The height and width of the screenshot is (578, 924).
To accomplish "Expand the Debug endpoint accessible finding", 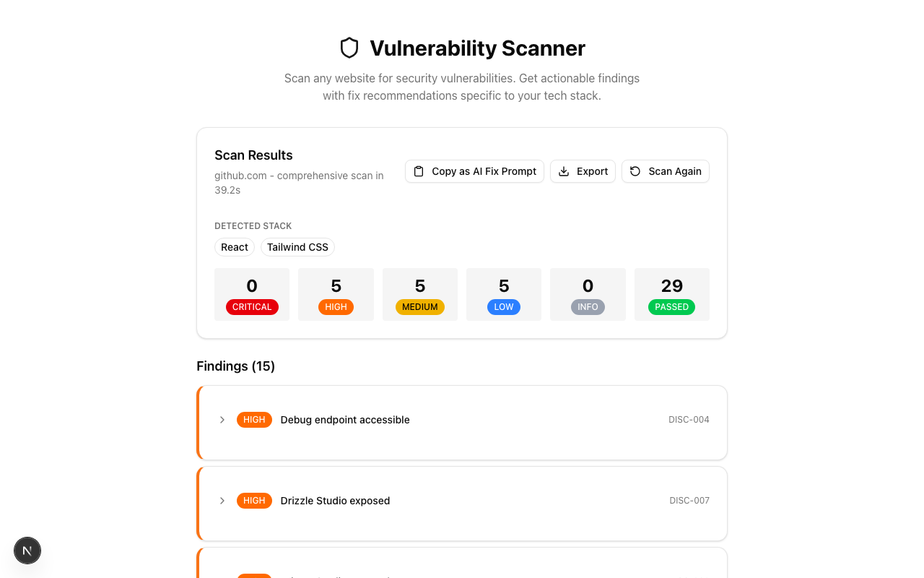I will pos(222,420).
